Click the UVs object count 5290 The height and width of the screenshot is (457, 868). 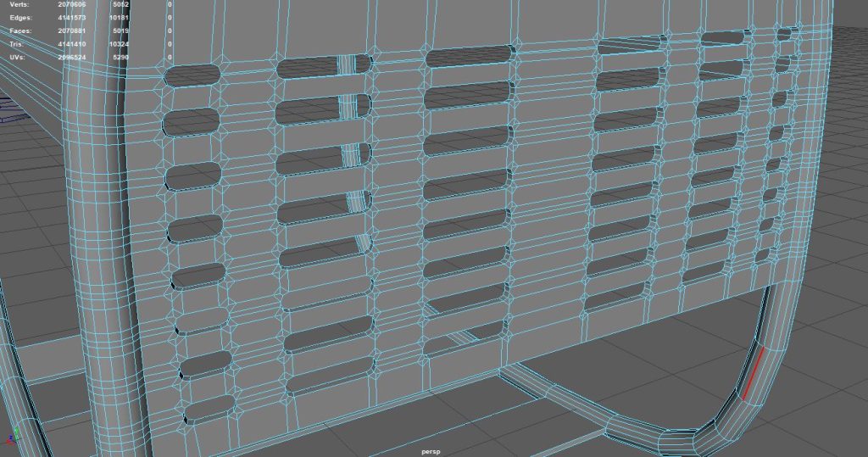(x=120, y=58)
